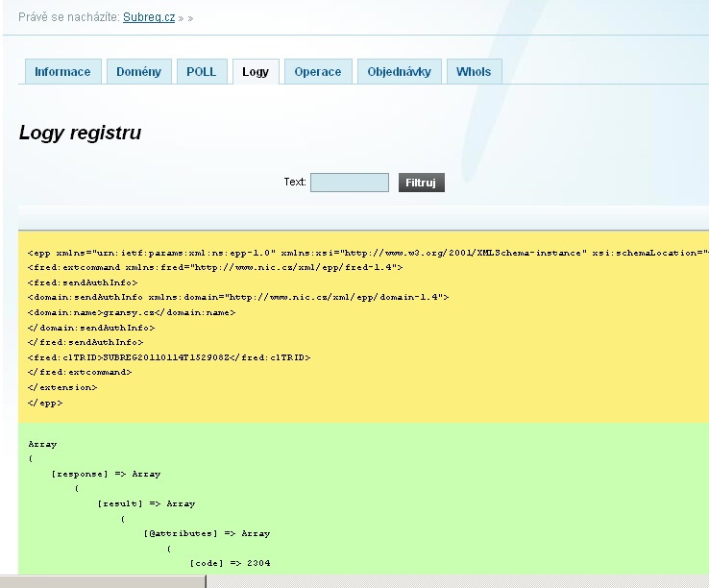This screenshot has width=709, height=588.
Task: Open the Subreg.cz breadcrumb link
Action: tap(149, 17)
